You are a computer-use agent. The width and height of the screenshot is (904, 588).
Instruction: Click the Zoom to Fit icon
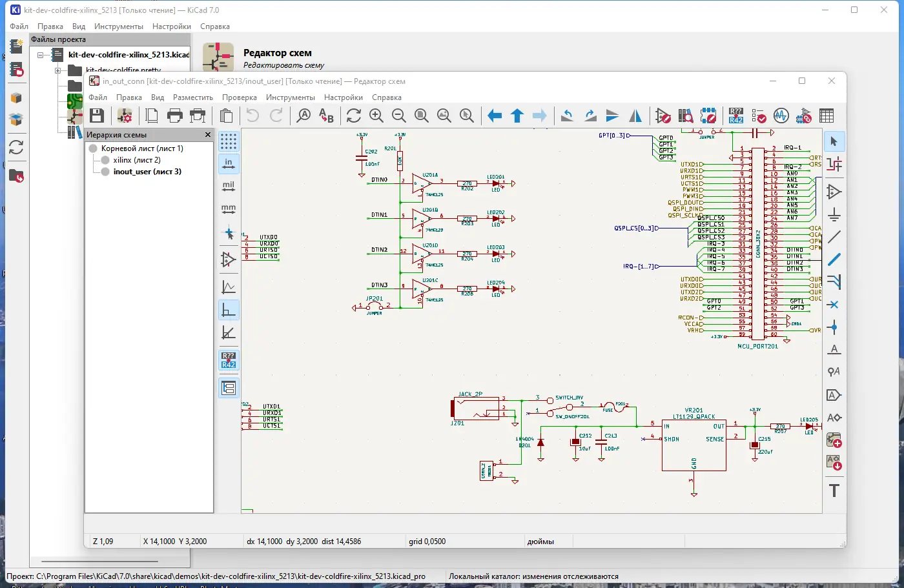[x=421, y=116]
